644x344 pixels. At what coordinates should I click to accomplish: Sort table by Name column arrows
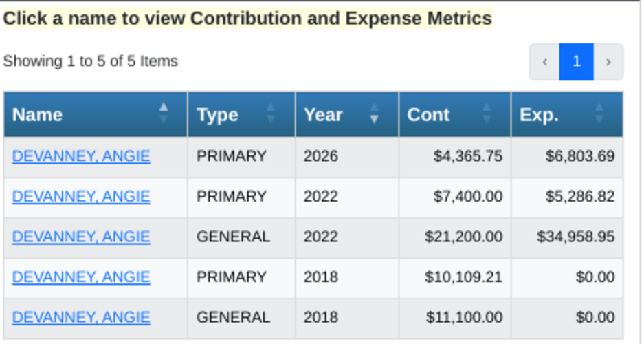pos(164,113)
